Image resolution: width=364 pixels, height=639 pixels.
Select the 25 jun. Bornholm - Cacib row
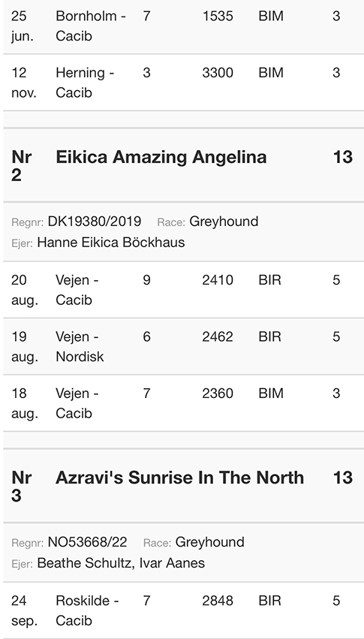tap(182, 26)
